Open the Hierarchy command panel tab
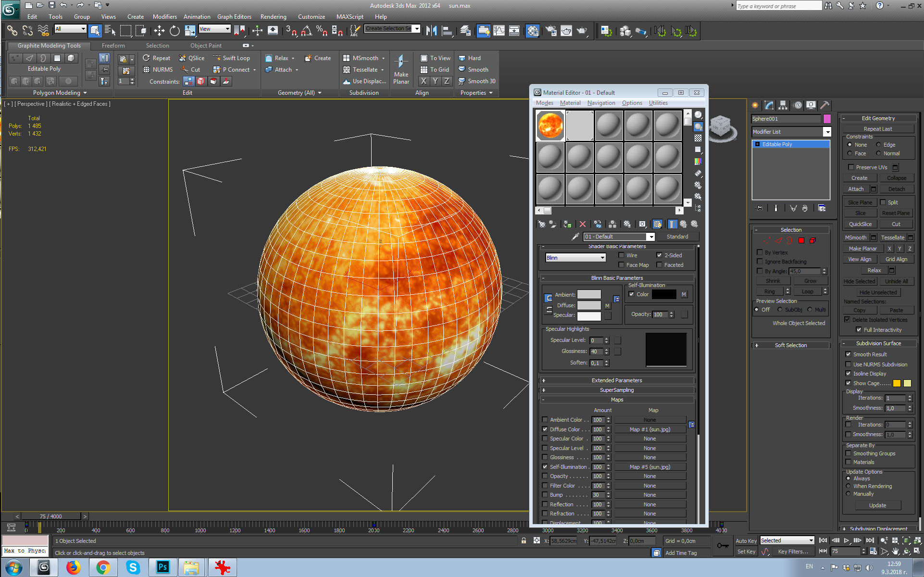The height and width of the screenshot is (577, 924). 783,105
